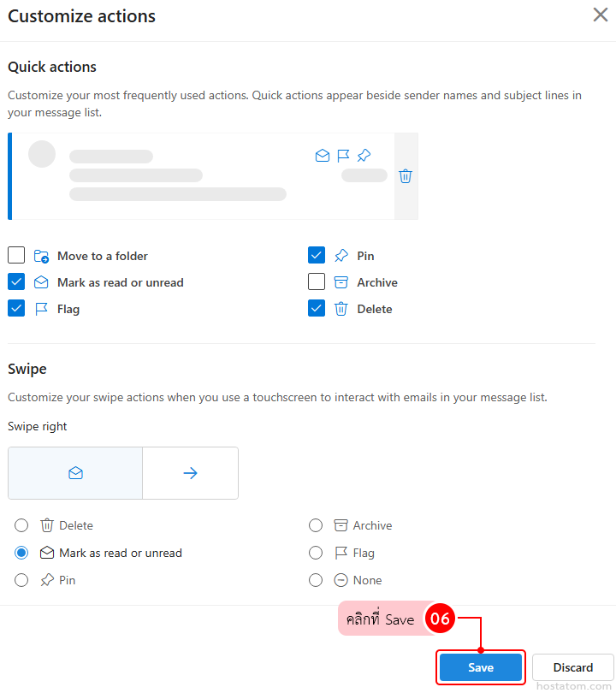This screenshot has height=693, width=616.
Task: Click the Save button
Action: click(x=480, y=667)
